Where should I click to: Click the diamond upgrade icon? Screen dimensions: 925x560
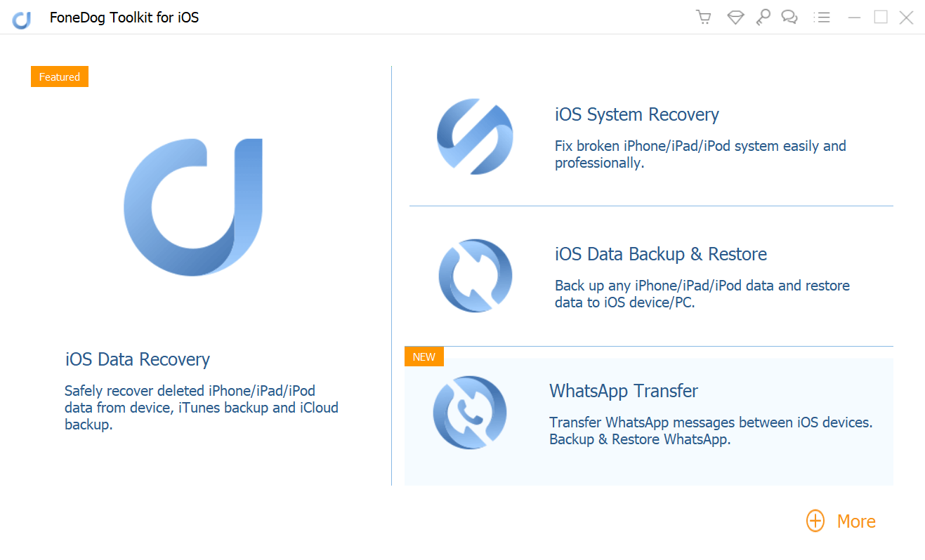pos(735,18)
